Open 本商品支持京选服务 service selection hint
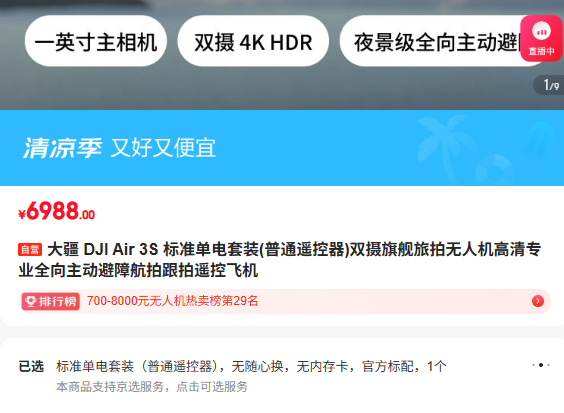Image resolution: width=564 pixels, height=413 pixels. click(152, 387)
